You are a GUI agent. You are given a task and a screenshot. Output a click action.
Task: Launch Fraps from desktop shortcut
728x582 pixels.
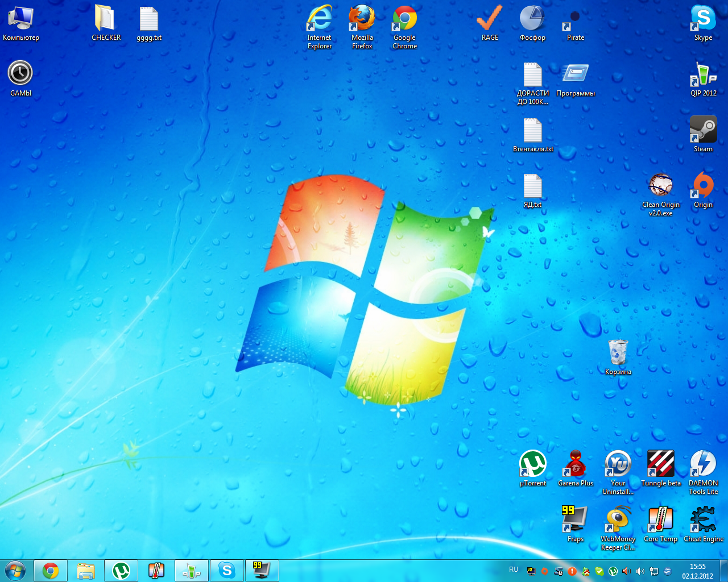coord(576,524)
